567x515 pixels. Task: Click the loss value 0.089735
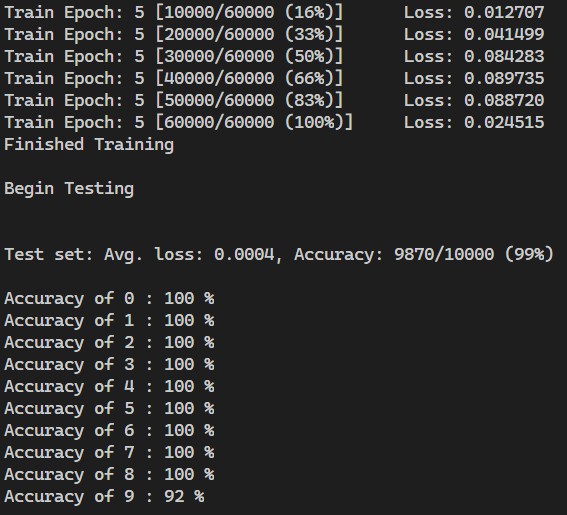click(x=504, y=78)
